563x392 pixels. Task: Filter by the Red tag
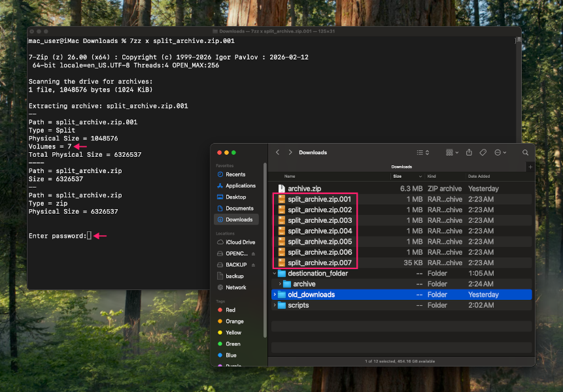pyautogui.click(x=230, y=310)
